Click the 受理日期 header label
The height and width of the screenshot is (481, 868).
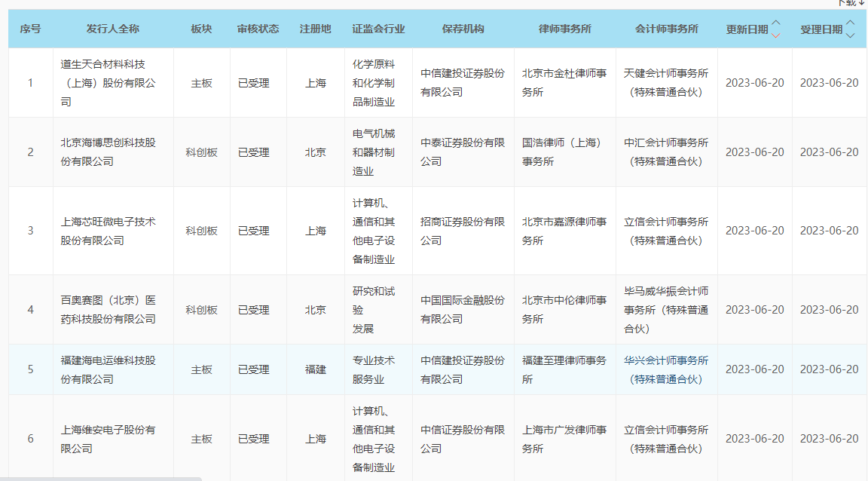coord(821,29)
